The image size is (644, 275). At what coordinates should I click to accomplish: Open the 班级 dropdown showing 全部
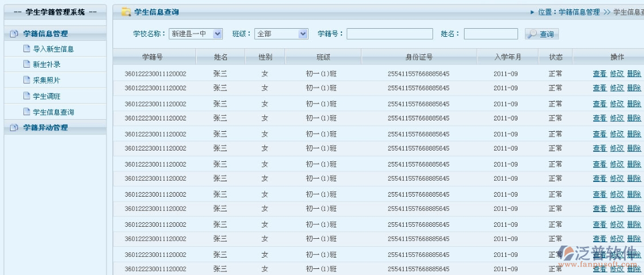pyautogui.click(x=280, y=33)
